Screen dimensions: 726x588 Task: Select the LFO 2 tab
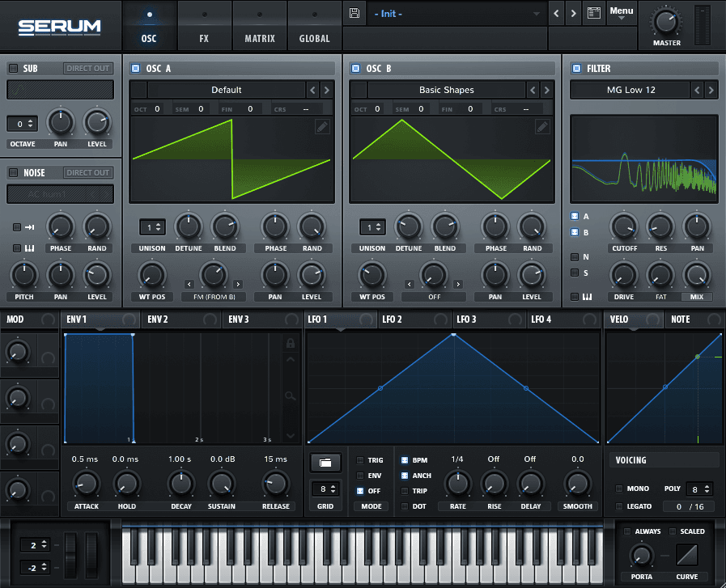414,319
